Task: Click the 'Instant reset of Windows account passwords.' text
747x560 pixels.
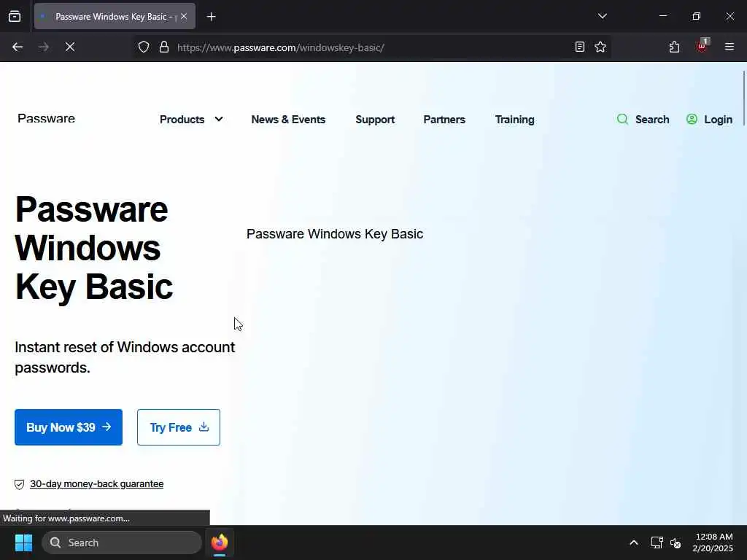Action: [x=125, y=357]
